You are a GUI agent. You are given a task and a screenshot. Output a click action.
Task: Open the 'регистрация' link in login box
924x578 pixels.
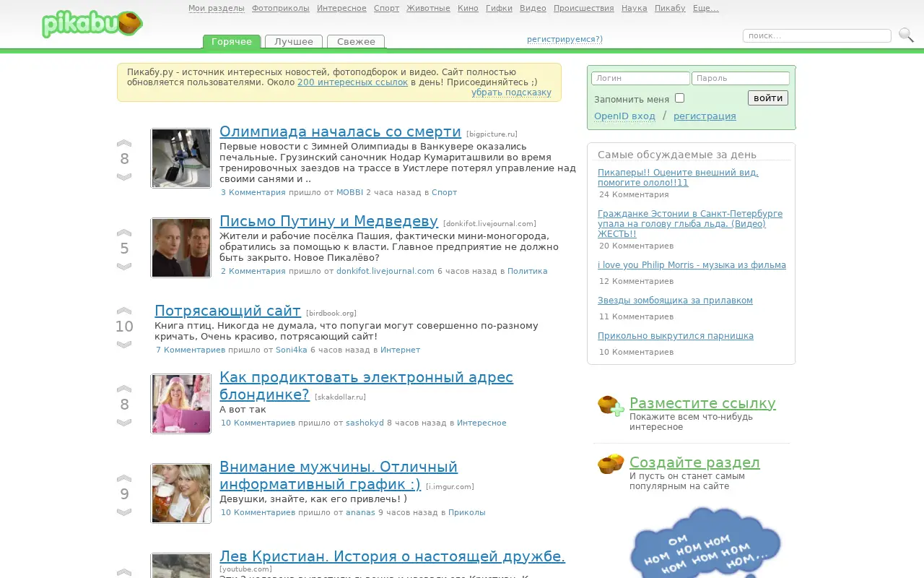tap(705, 116)
